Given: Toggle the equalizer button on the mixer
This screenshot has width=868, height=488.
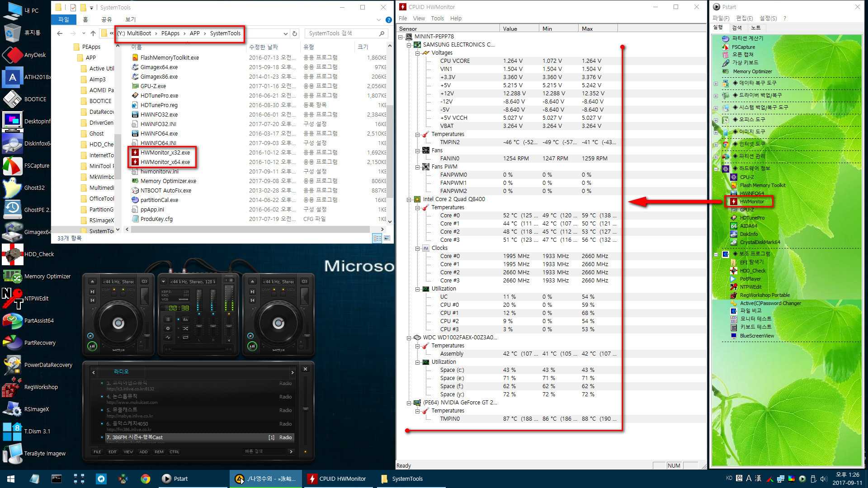Looking at the screenshot, I should coord(185,319).
